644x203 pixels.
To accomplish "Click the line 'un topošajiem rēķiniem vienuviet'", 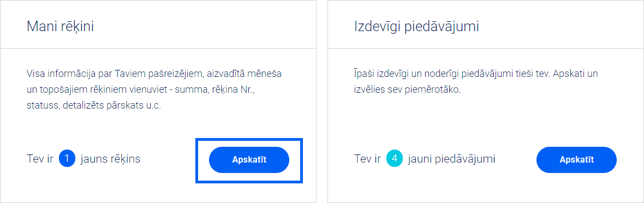I will (x=141, y=89).
